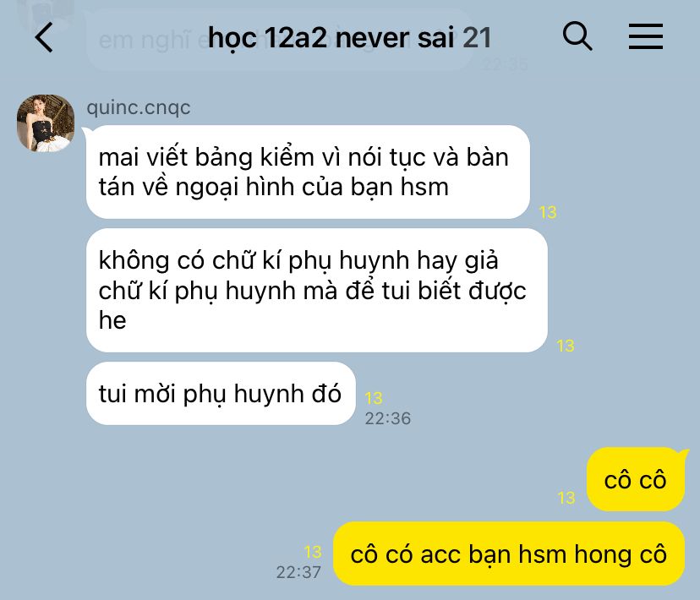The width and height of the screenshot is (700, 600).
Task: Tap read count 13 beside 'cô cô'
Action: [566, 498]
